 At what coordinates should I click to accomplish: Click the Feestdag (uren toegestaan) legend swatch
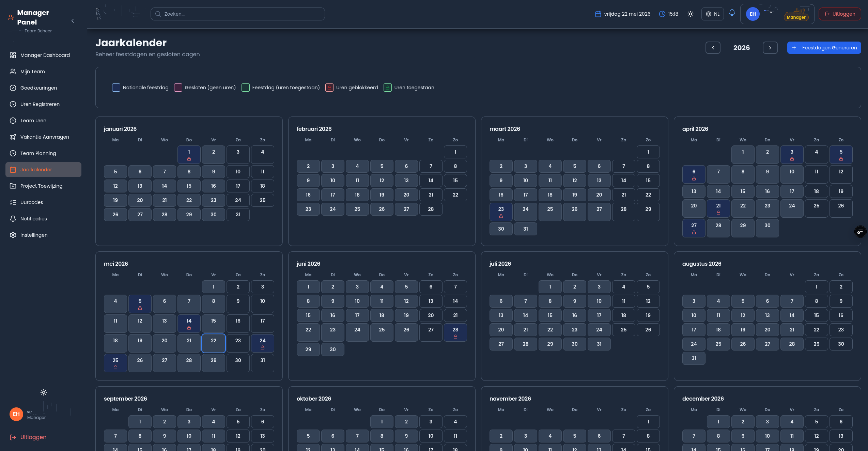click(x=246, y=88)
